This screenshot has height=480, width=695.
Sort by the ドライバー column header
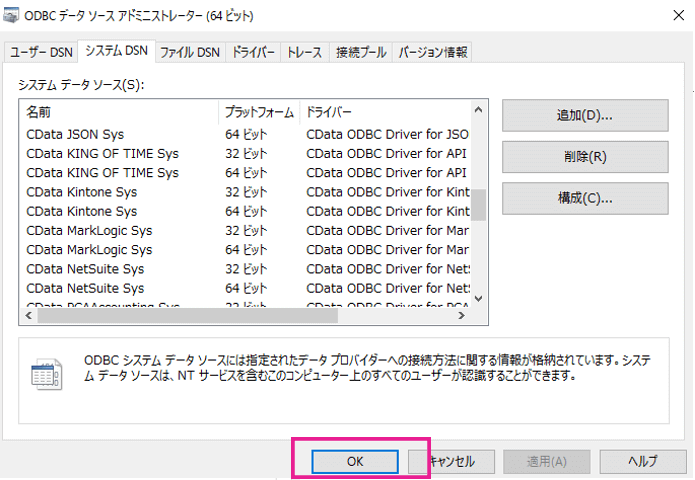pyautogui.click(x=385, y=112)
